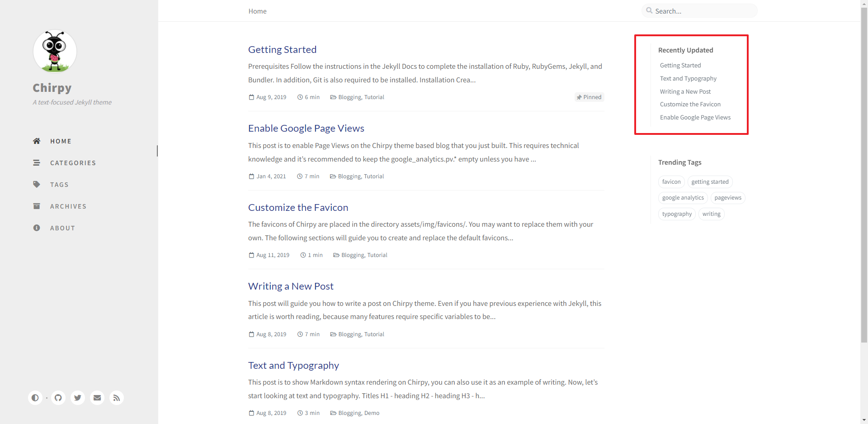
Task: Click the Tags icon in sidebar
Action: [x=37, y=185]
